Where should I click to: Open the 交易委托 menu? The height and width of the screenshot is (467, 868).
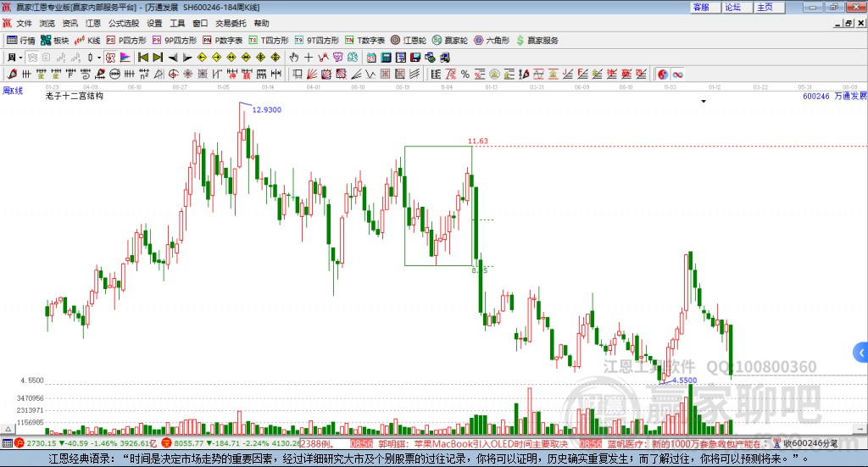tap(231, 23)
